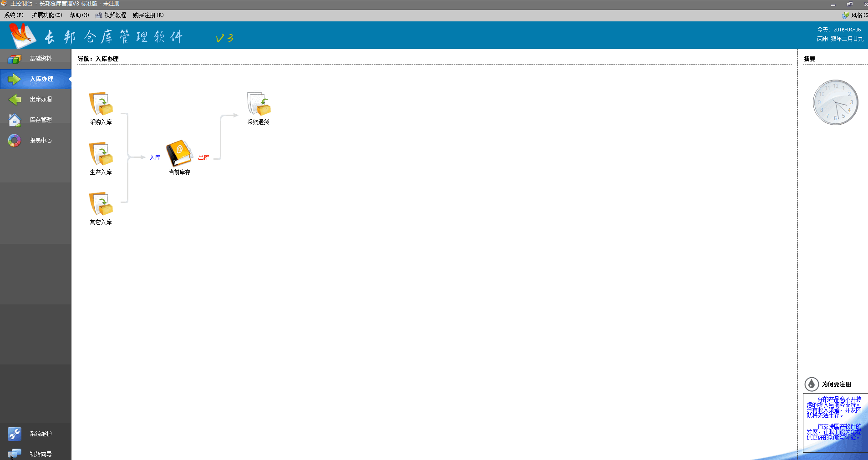The height and width of the screenshot is (460, 868).
Task: Click the blue 入库 link
Action: coord(155,157)
